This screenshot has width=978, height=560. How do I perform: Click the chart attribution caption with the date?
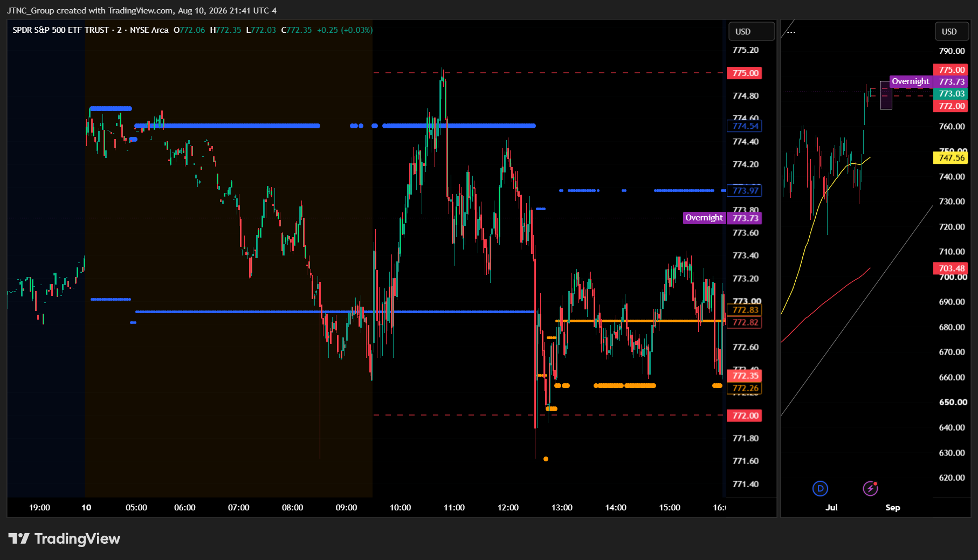[142, 10]
